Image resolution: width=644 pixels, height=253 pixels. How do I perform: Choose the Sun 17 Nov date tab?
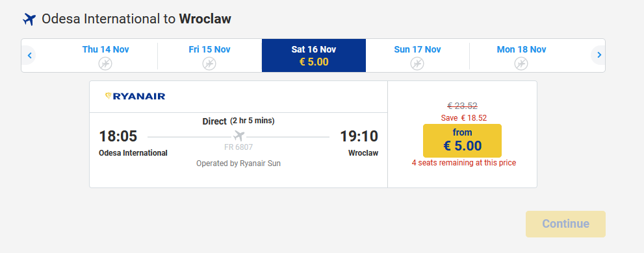417,55
